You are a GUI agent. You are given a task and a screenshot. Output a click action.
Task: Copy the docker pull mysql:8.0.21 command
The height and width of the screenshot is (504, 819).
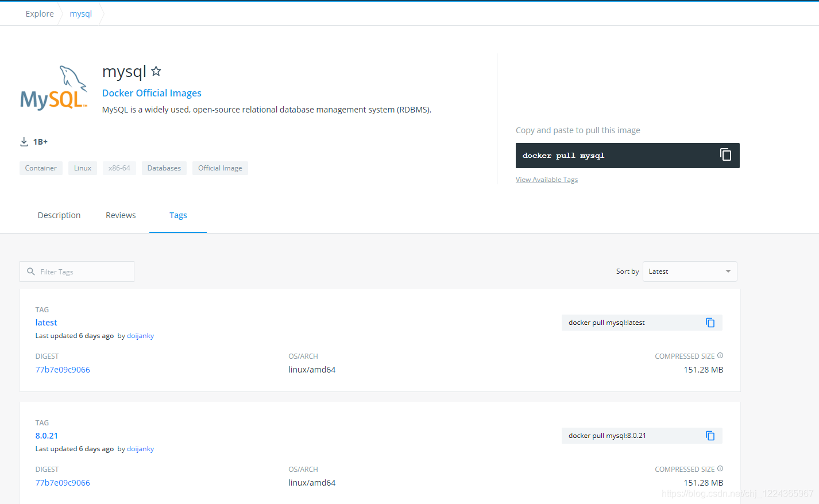click(710, 435)
